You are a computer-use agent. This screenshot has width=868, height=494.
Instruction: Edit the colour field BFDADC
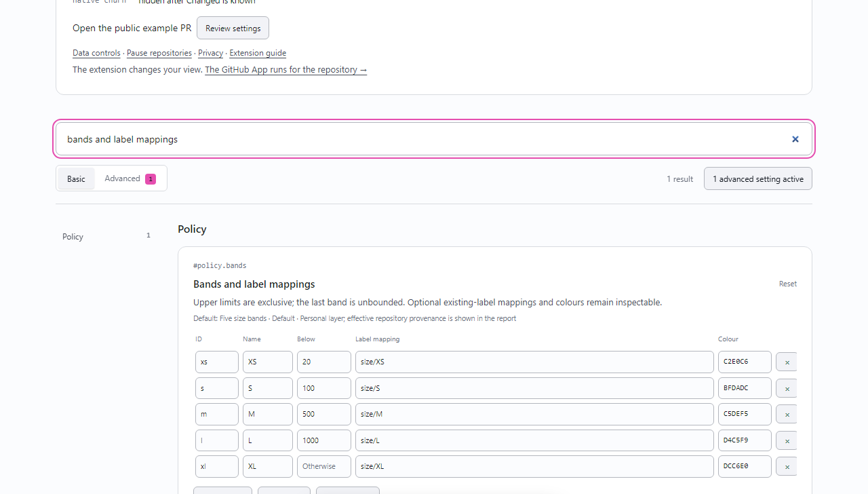pos(745,388)
